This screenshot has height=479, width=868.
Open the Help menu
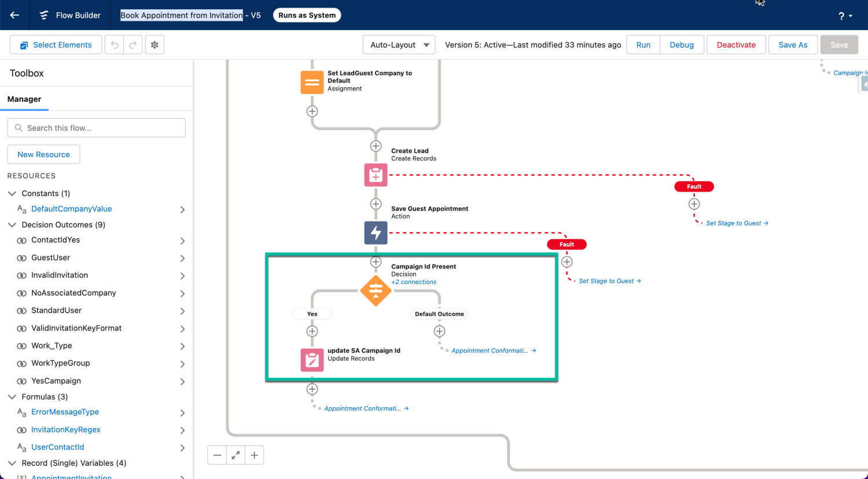844,15
